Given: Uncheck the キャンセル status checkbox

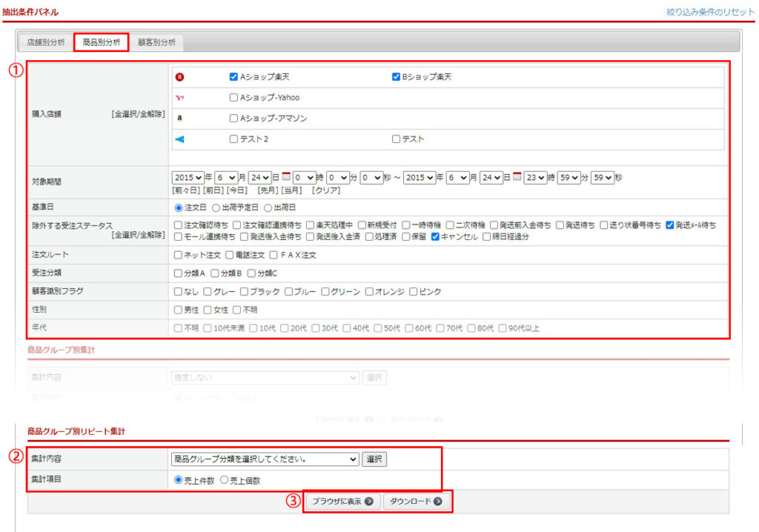Looking at the screenshot, I should tap(434, 236).
